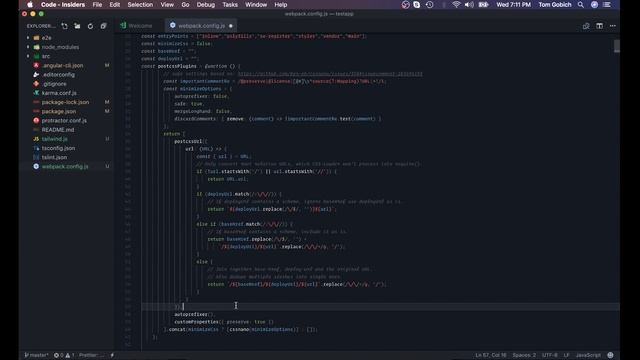Viewport: 640px width, 360px height.
Task: Click the master git branch indicator
Action: click(36, 355)
